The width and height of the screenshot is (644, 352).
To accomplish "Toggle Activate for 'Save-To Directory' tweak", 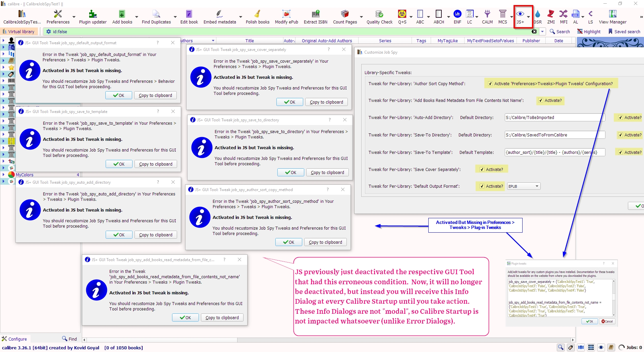I will [x=621, y=135].
